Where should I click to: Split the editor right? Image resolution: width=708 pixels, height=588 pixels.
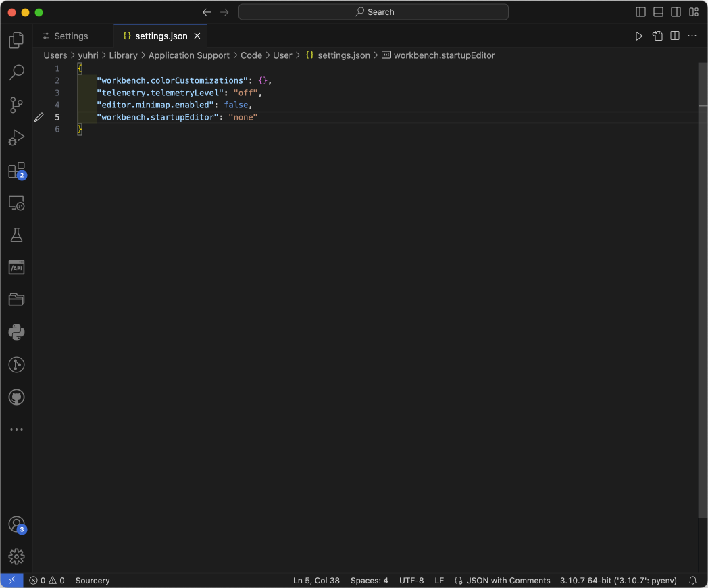coord(675,36)
